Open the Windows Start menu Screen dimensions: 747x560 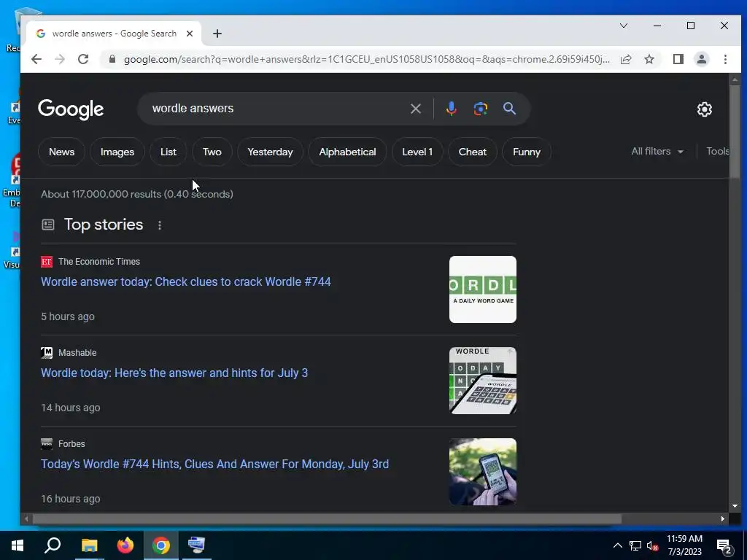[18, 545]
